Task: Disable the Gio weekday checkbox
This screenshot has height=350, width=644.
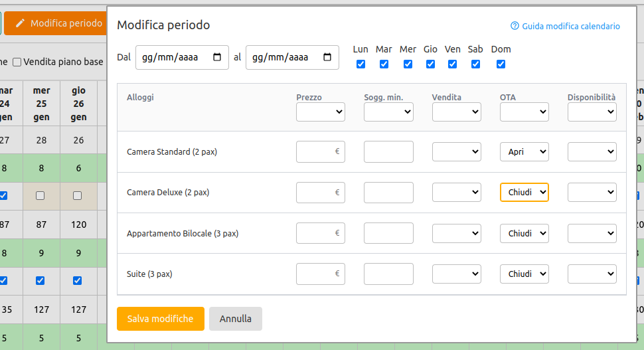Action: pos(430,64)
